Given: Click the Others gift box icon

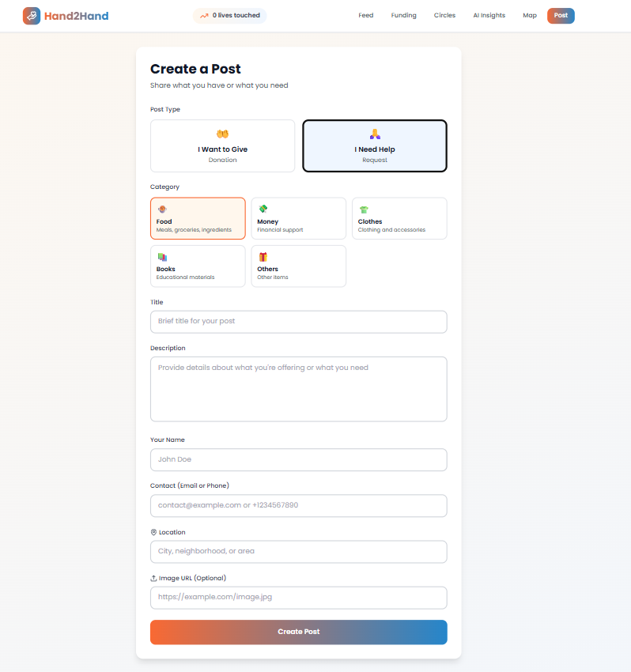Looking at the screenshot, I should (263, 257).
